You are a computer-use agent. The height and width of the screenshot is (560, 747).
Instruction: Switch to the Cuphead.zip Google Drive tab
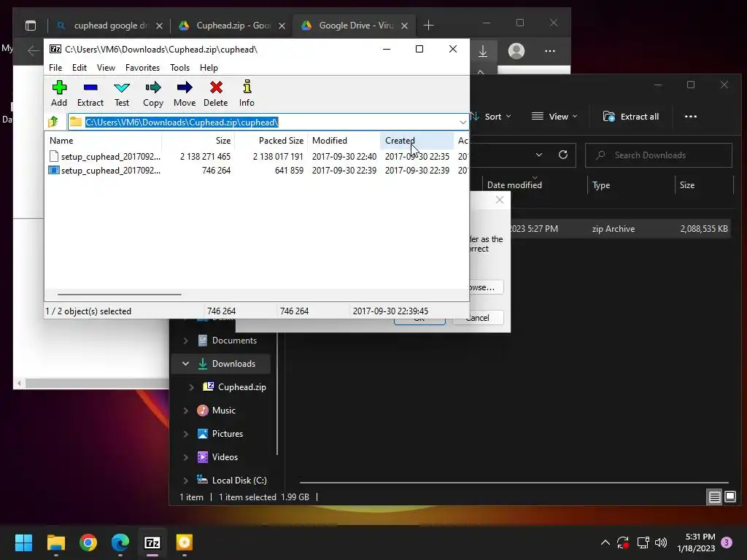(233, 26)
